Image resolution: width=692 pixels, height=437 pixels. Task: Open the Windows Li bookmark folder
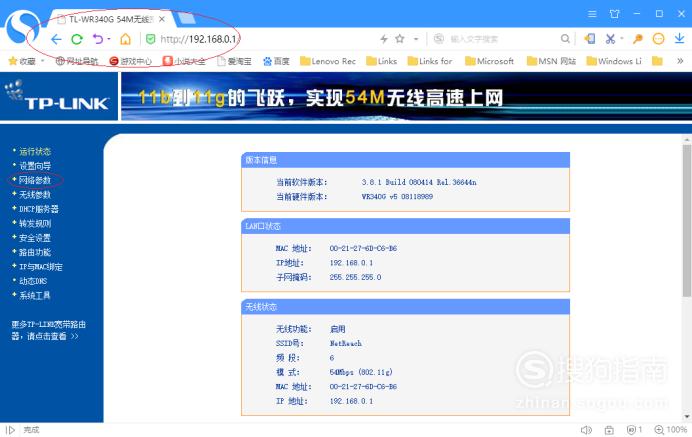[x=614, y=61]
